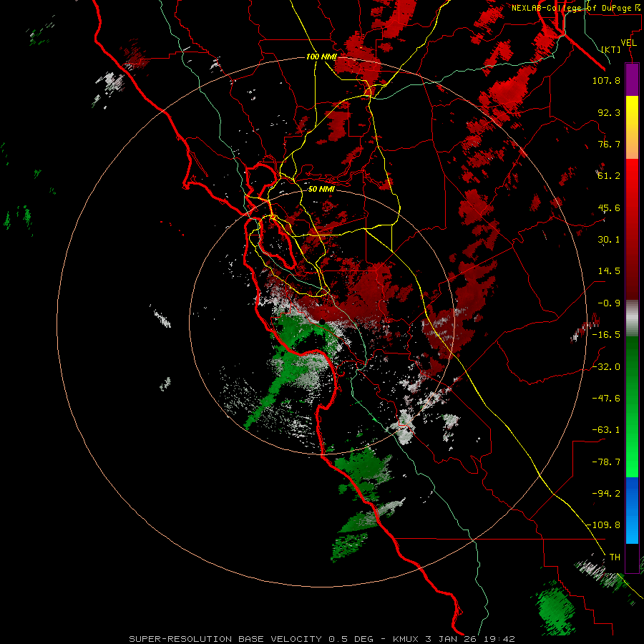Select the 30.1 velocity scale value
This screenshot has height=644, width=644.
pyautogui.click(x=609, y=240)
